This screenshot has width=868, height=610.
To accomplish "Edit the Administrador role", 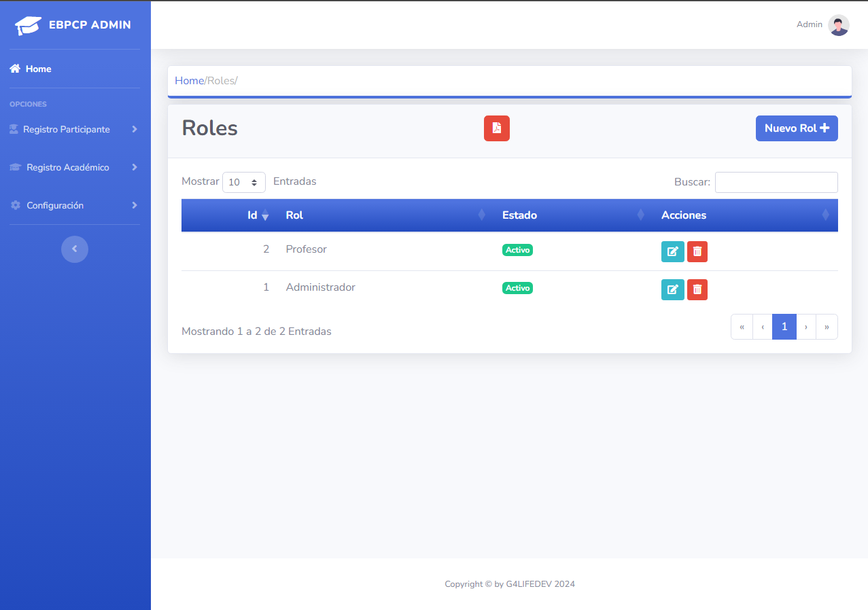I will click(672, 289).
